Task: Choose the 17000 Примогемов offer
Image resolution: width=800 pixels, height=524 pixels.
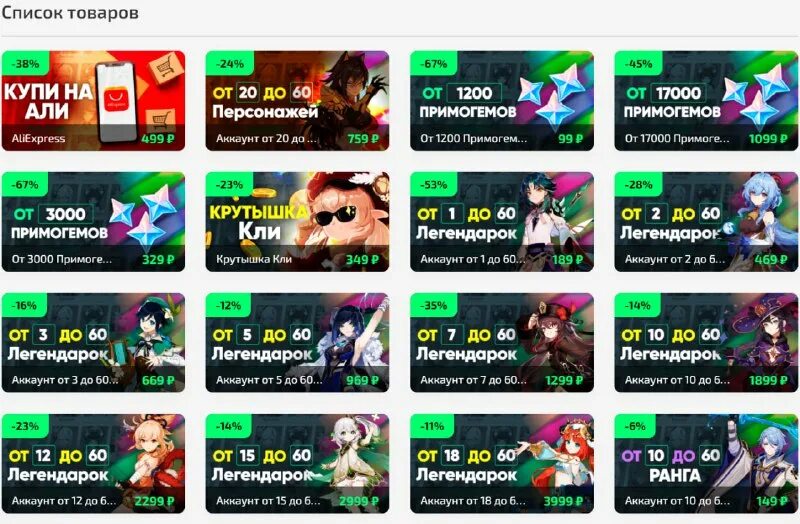Action: 706,101
